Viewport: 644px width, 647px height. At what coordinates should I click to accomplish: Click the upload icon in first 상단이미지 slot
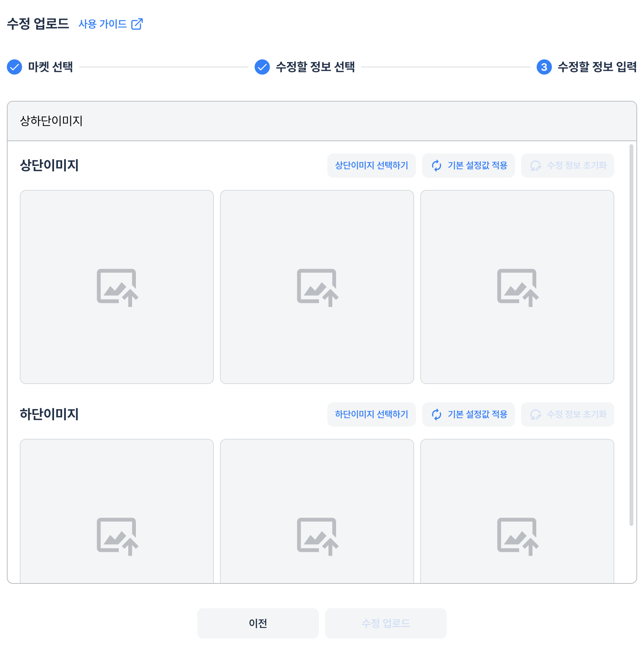(117, 287)
